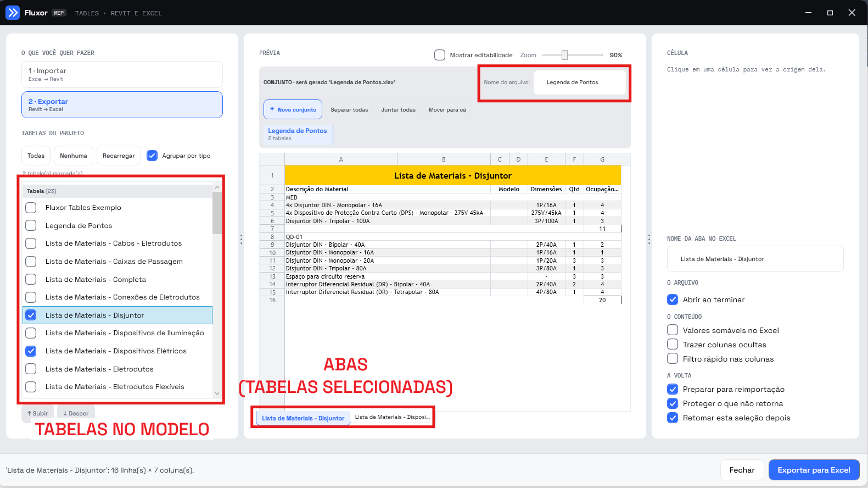Click Exportar para Excel
This screenshot has height=488, width=868.
[814, 470]
